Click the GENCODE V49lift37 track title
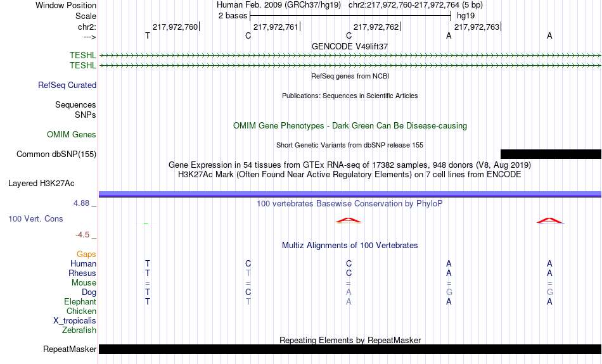Screen dimensions: 602x364 click(x=350, y=46)
